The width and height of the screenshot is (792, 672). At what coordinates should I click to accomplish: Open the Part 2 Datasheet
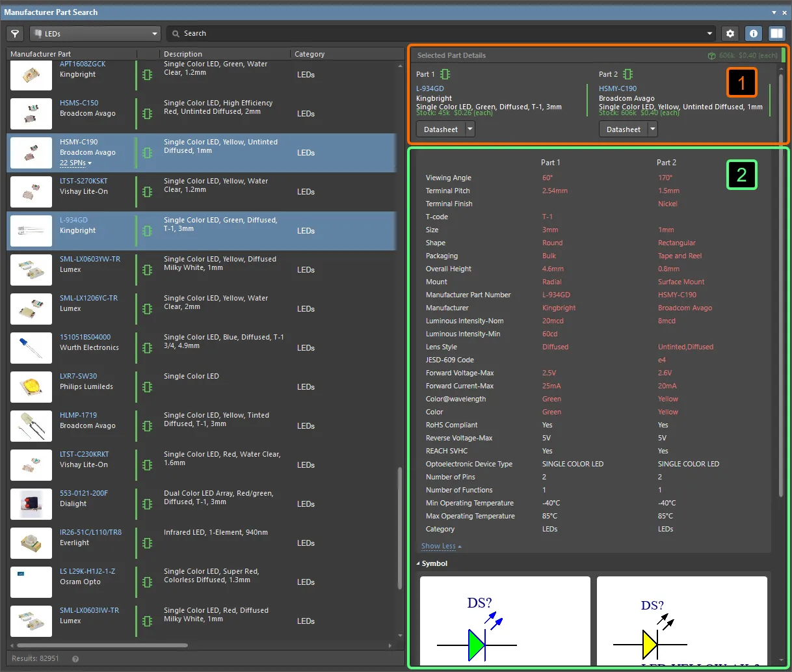click(624, 129)
